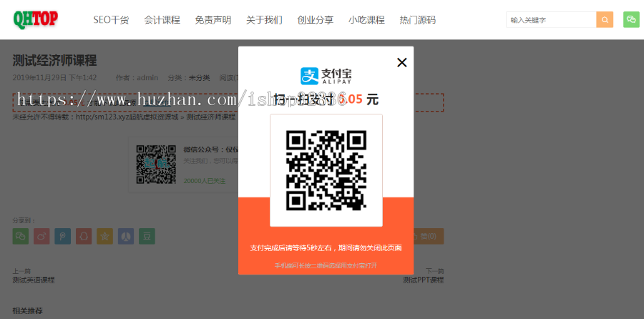The image size is (644, 319).
Task: Go to 关于我们 page
Action: [x=264, y=20]
